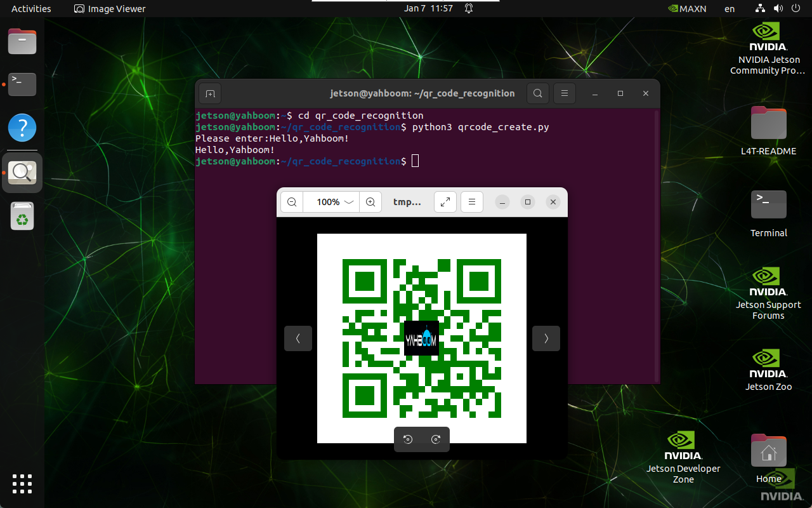Open the Jan 7 11:57 clock menu

coord(428,8)
